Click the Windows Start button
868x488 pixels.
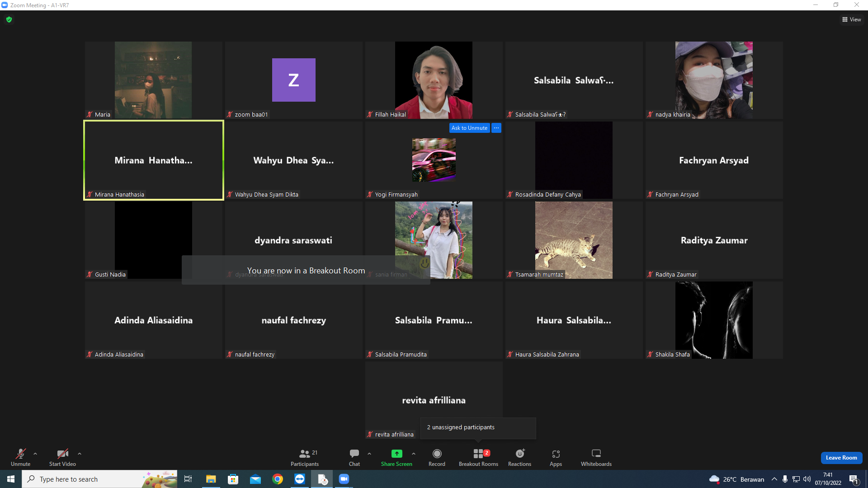(11, 479)
